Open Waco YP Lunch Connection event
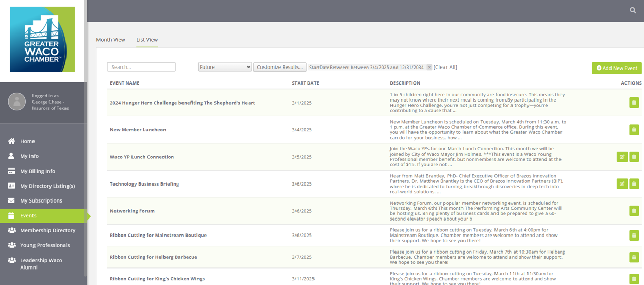644x285 pixels. pos(142,157)
